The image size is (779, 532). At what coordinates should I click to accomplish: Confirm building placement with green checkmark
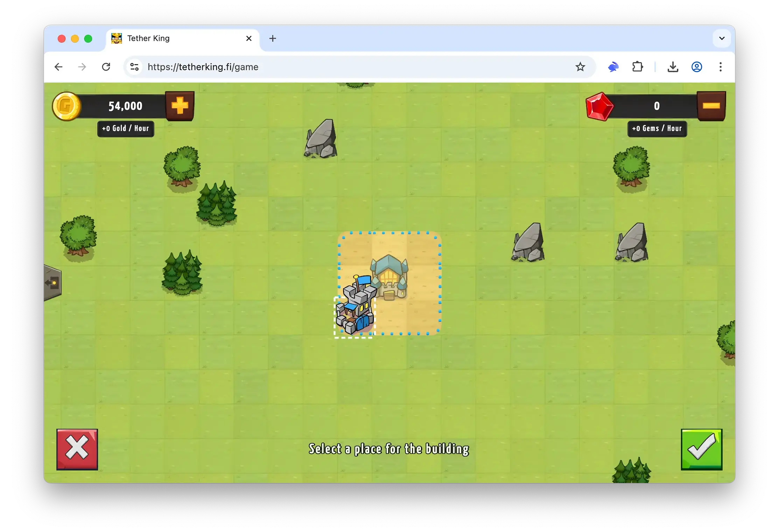coord(701,449)
